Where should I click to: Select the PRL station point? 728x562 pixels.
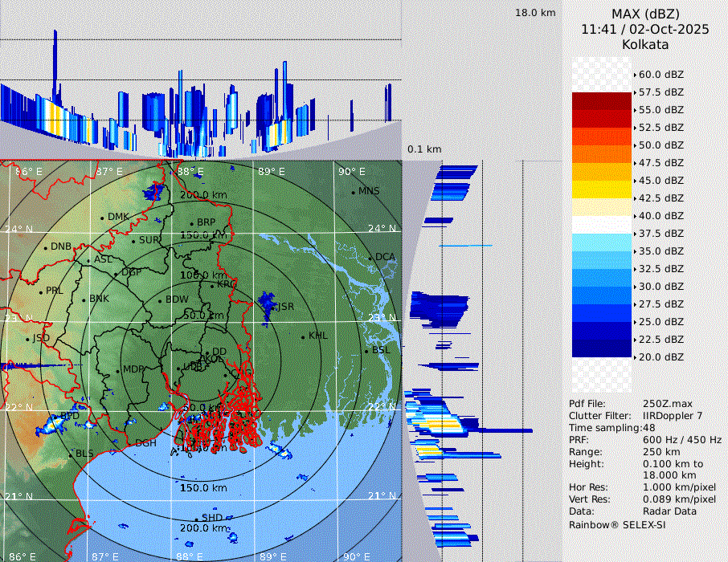(40, 291)
